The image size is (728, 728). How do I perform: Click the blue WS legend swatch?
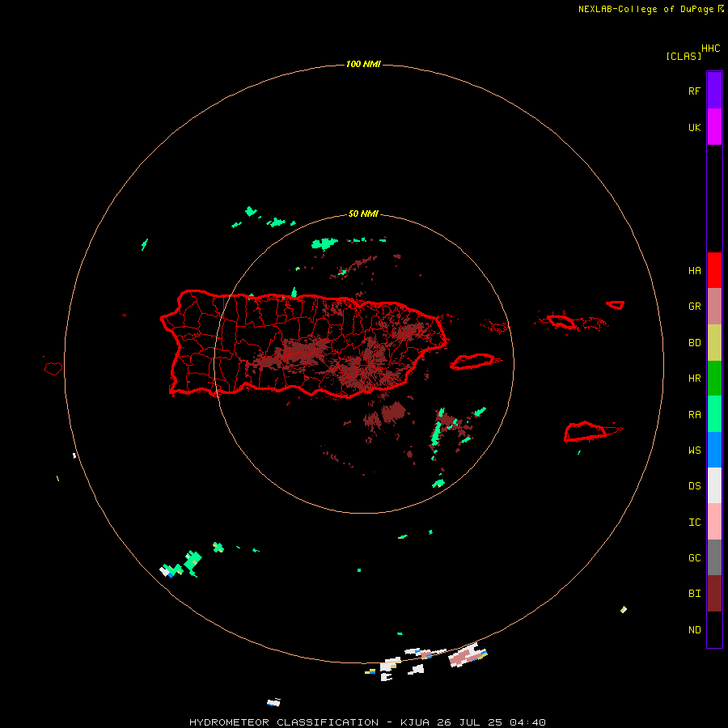pyautogui.click(x=714, y=450)
